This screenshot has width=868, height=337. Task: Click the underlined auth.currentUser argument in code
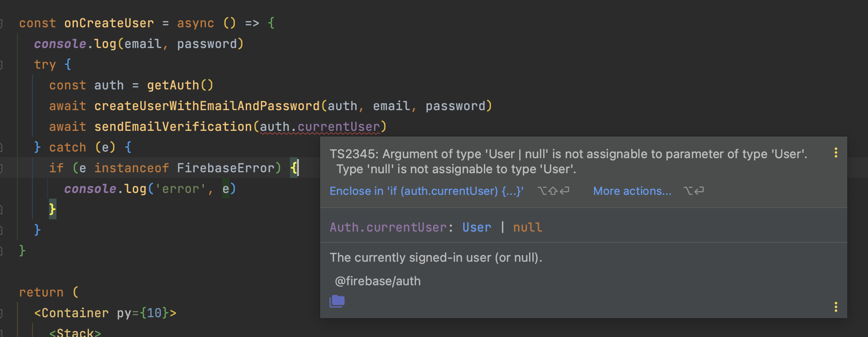click(x=320, y=127)
